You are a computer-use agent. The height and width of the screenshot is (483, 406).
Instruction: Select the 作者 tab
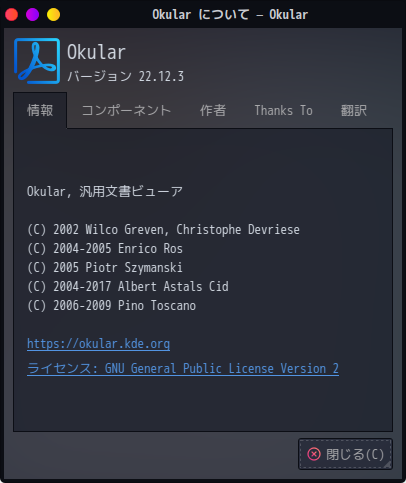pyautogui.click(x=213, y=110)
